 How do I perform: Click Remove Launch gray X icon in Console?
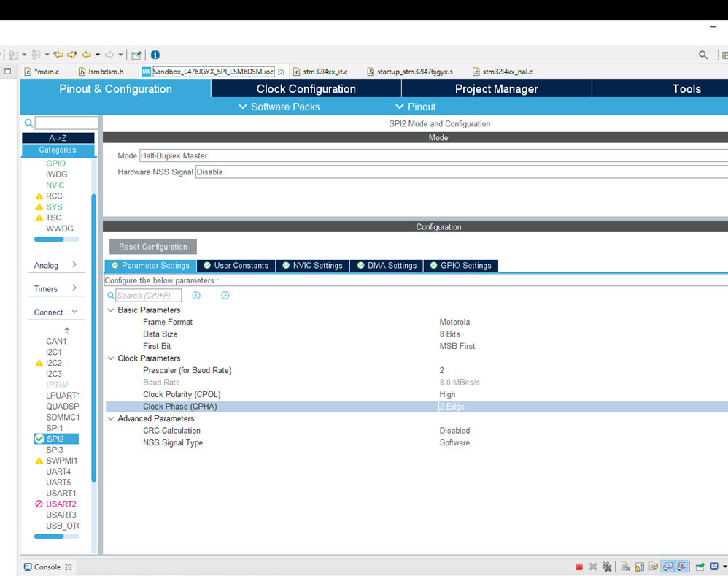click(x=593, y=567)
